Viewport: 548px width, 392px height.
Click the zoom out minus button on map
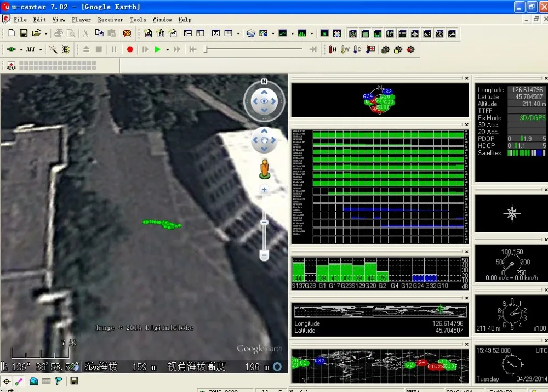click(x=264, y=255)
